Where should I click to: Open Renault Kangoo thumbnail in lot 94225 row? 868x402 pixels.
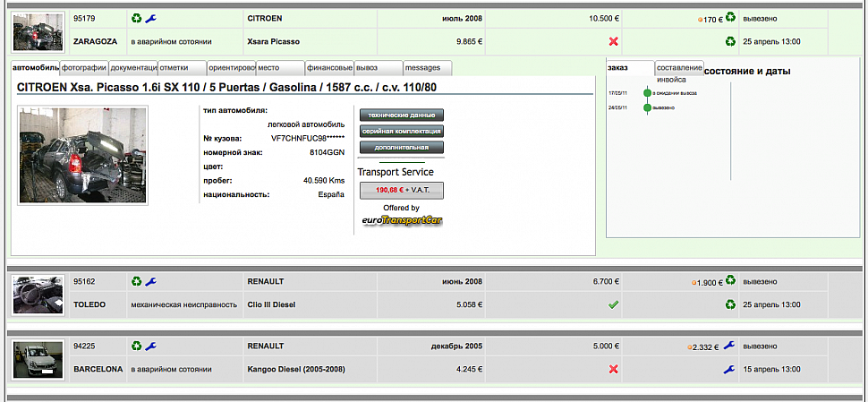click(38, 360)
